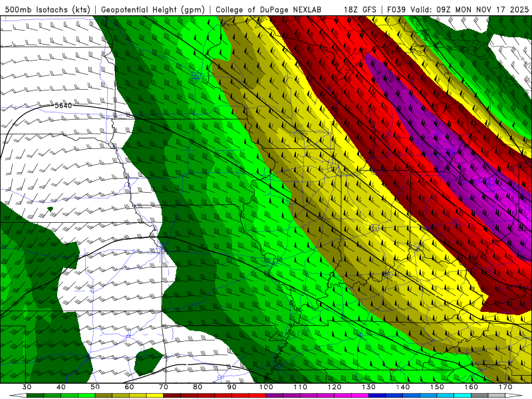Click the "09Z MON NOV 17 2025" valid time
This screenshot has width=532, height=399.
point(483,10)
